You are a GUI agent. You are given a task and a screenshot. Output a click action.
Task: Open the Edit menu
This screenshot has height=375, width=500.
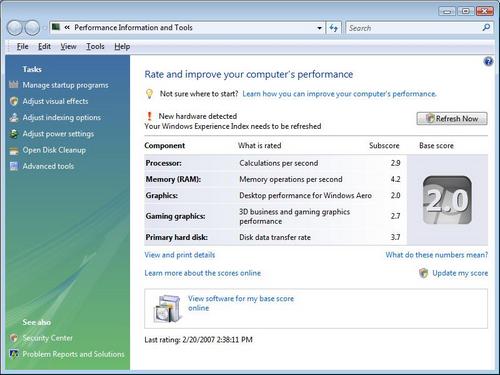[44, 47]
